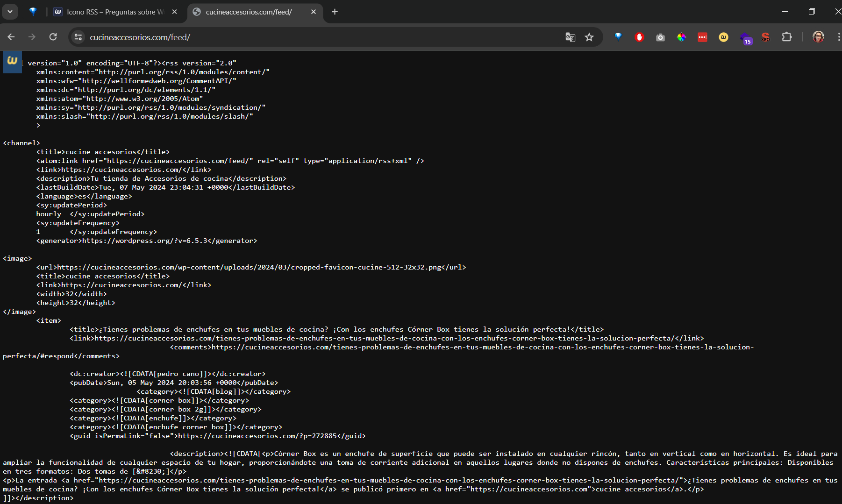Screen dimensions: 842x504
Task: Click the lastBuildDate line text
Action: pos(165,187)
